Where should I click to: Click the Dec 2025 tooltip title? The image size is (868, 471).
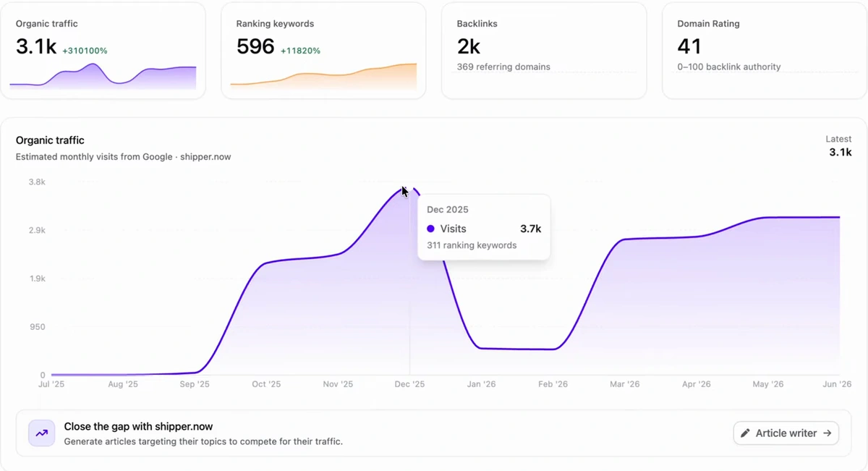(448, 210)
